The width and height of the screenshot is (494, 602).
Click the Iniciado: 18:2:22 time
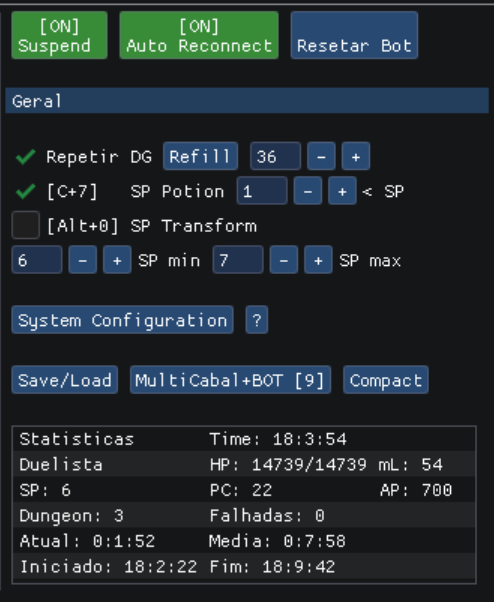pos(109,567)
